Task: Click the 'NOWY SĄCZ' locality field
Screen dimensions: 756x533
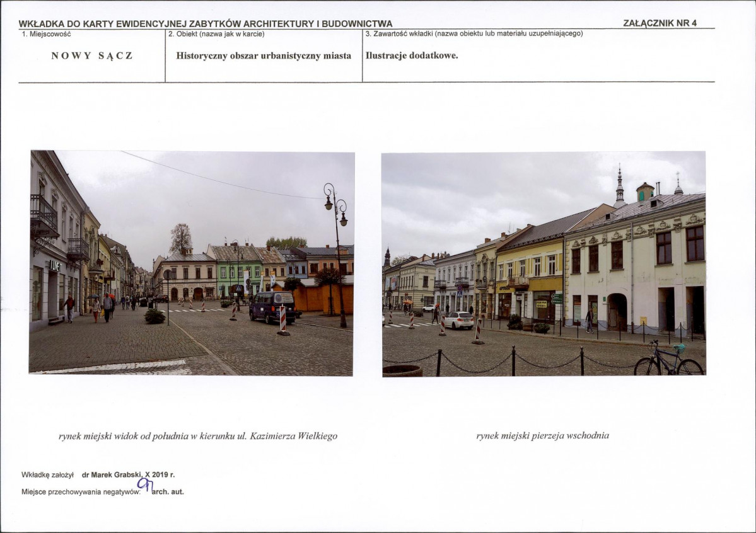Action: pos(91,55)
